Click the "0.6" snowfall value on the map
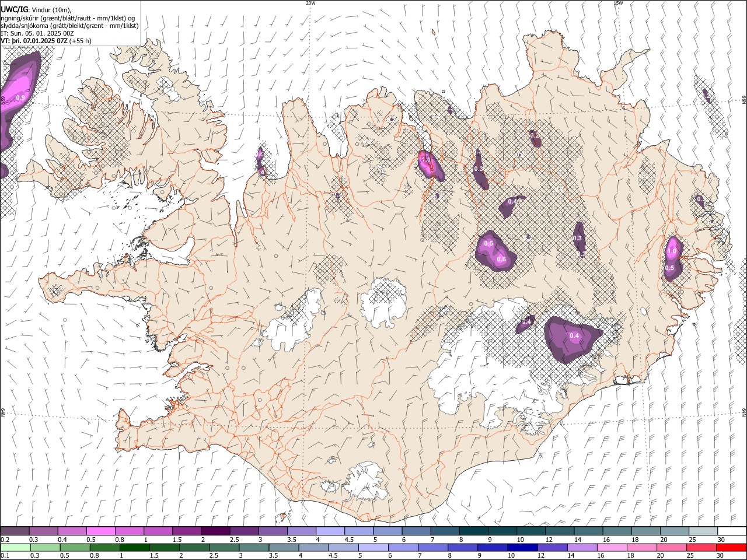Image resolution: width=747 pixels, height=560 pixels. tap(501, 259)
